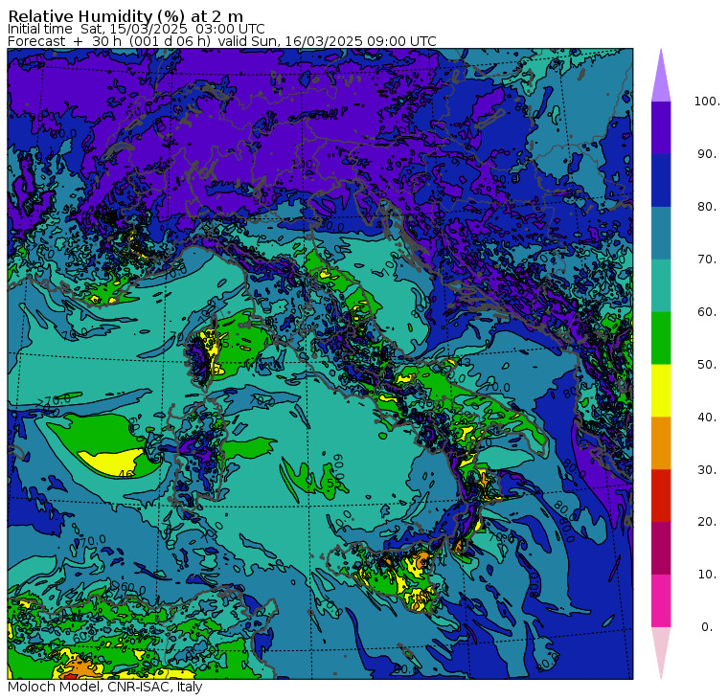
Task: Click the '80.' legend label
Action: click(x=707, y=207)
